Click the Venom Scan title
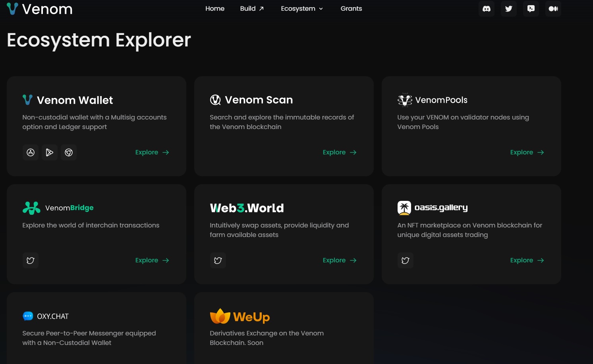The height and width of the screenshot is (364, 593). [x=259, y=100]
